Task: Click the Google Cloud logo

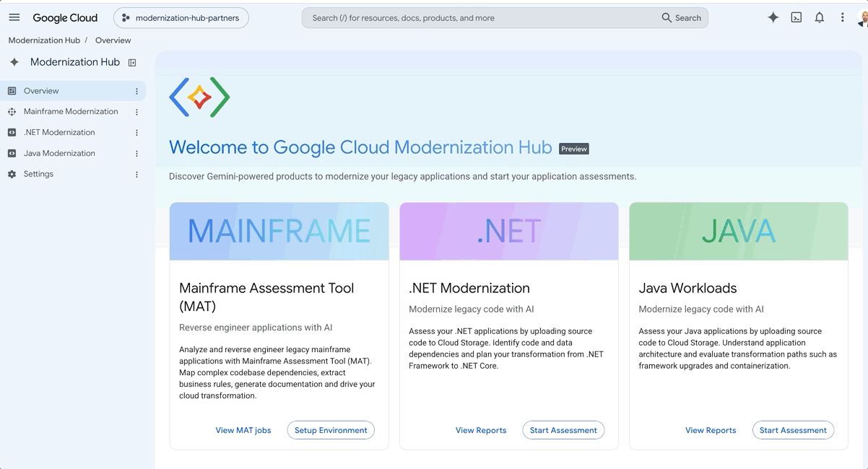Action: [x=65, y=18]
